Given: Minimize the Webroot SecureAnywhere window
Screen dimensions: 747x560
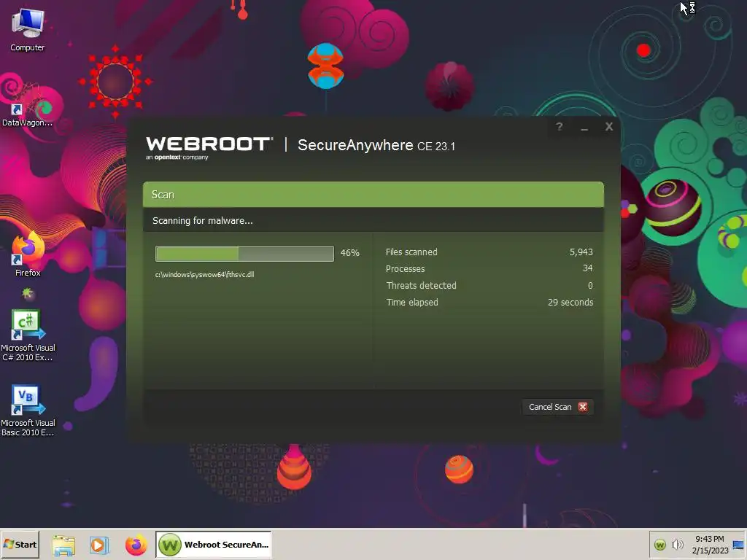Looking at the screenshot, I should coord(584,128).
